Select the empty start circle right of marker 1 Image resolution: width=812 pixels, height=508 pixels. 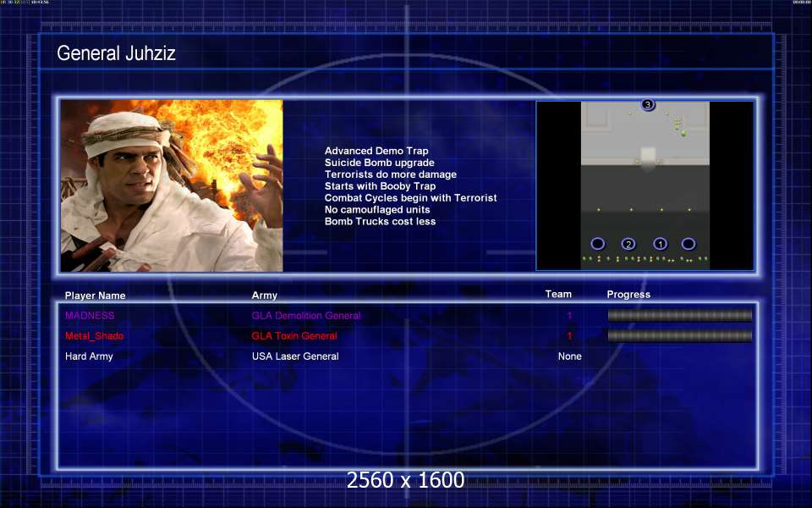point(689,244)
